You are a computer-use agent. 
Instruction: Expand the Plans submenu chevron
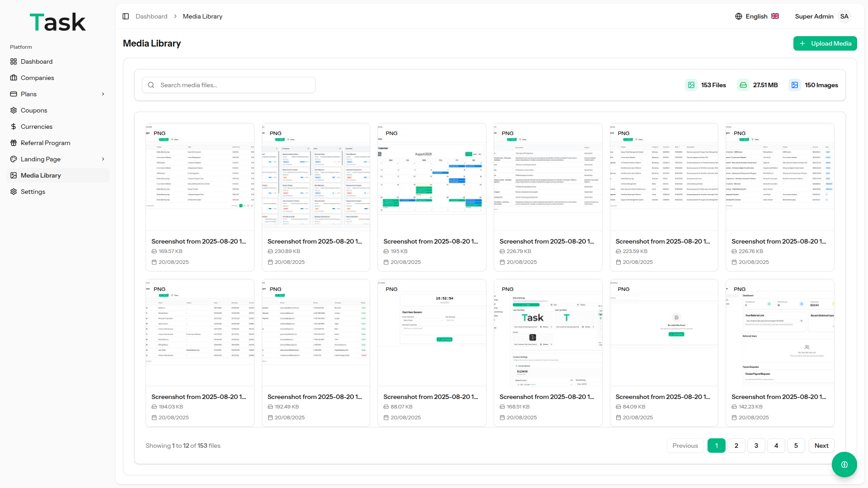pyautogui.click(x=103, y=94)
